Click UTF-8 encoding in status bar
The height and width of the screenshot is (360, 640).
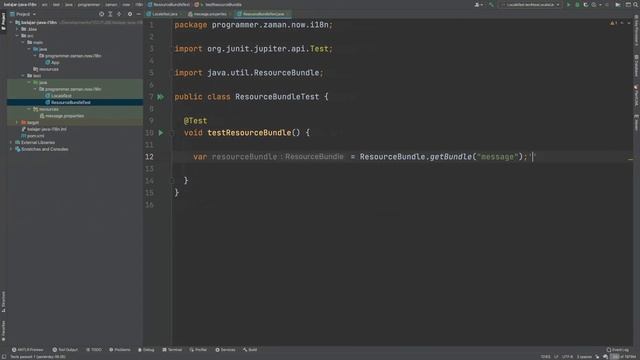tap(567, 357)
